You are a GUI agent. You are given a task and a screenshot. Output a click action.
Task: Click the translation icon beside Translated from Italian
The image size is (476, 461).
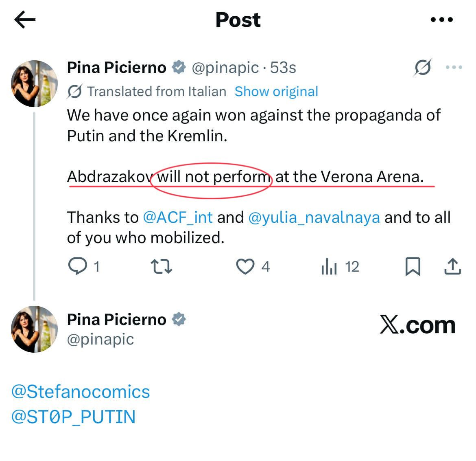click(75, 92)
